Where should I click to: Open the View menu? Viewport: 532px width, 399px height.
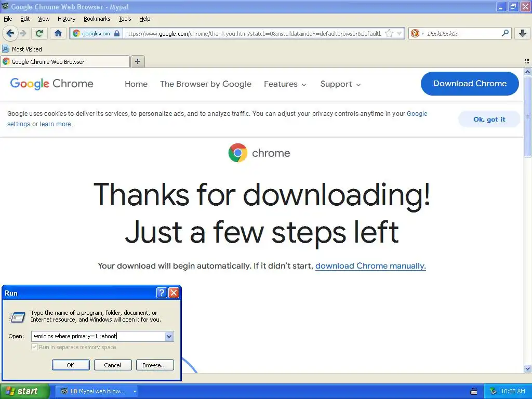point(44,19)
